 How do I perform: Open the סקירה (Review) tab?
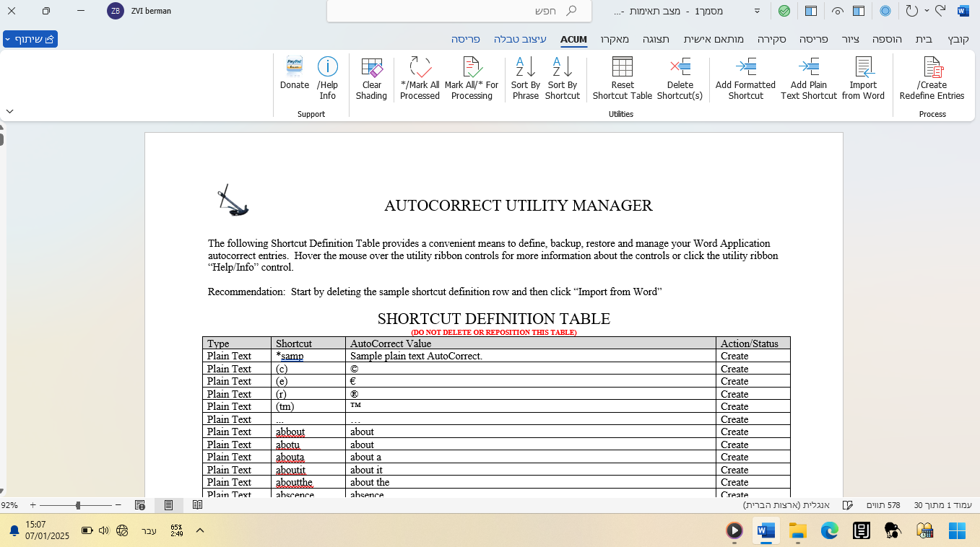pyautogui.click(x=772, y=39)
